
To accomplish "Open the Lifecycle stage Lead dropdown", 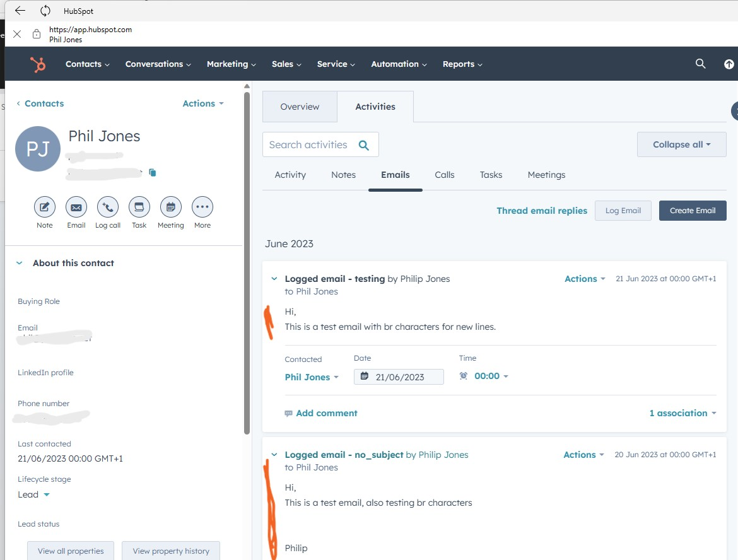I will coord(34,494).
